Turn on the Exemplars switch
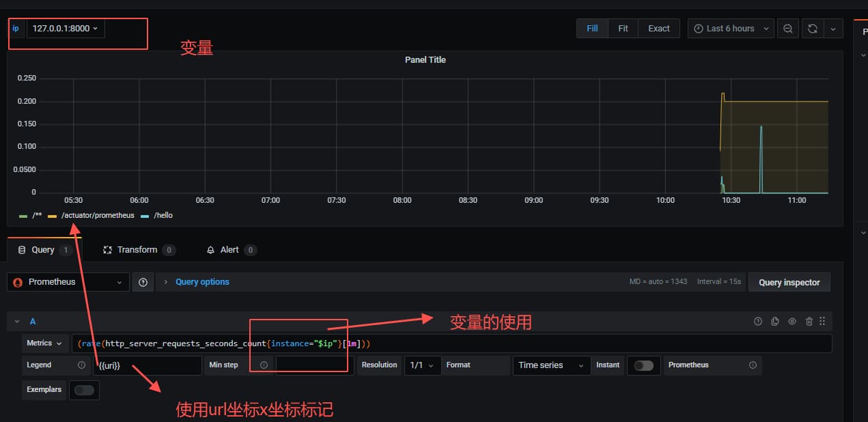Screen dimensions: 868x422 [84, 390]
